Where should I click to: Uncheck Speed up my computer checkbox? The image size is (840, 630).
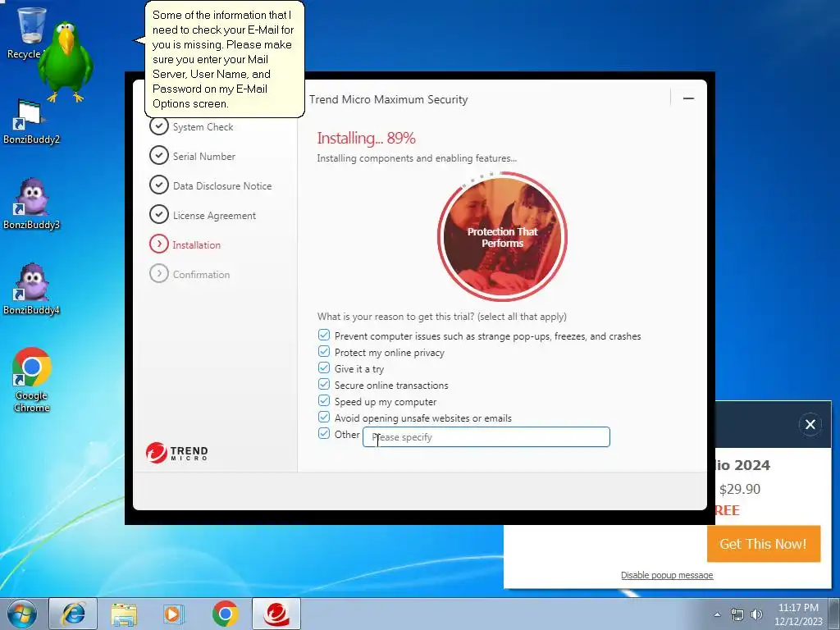(323, 400)
